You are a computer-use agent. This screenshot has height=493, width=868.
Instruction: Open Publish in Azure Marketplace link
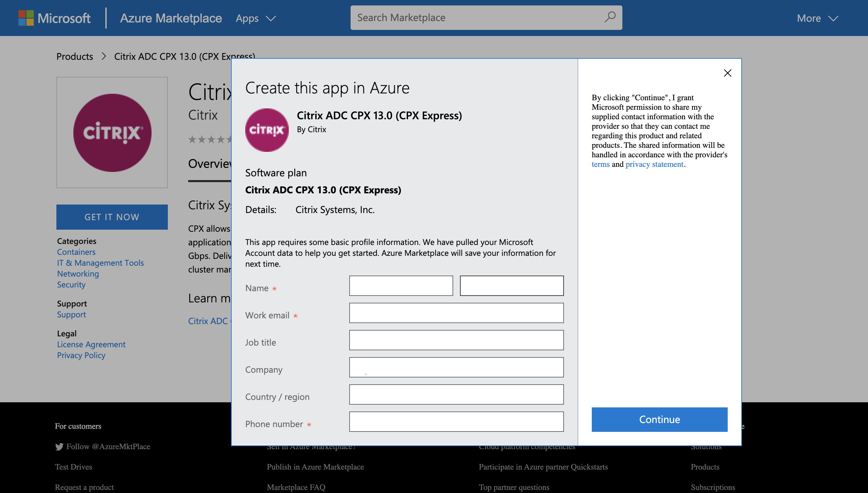click(315, 467)
